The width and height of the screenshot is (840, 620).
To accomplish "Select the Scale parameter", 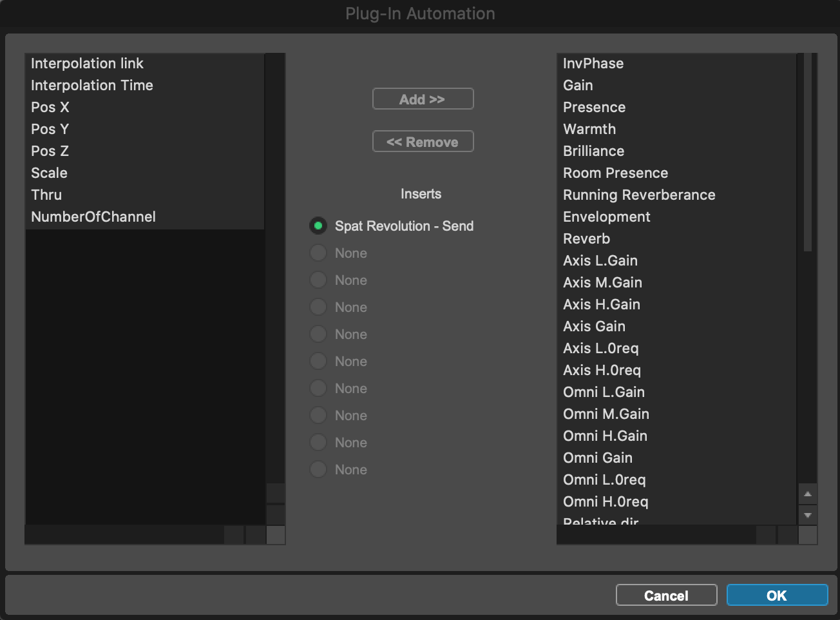I will point(49,173).
